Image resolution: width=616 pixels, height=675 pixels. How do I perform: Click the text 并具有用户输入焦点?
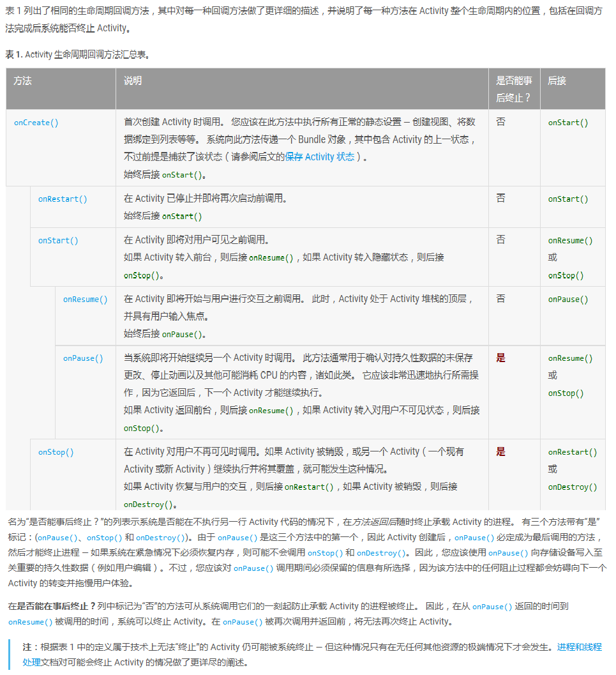tap(166, 316)
